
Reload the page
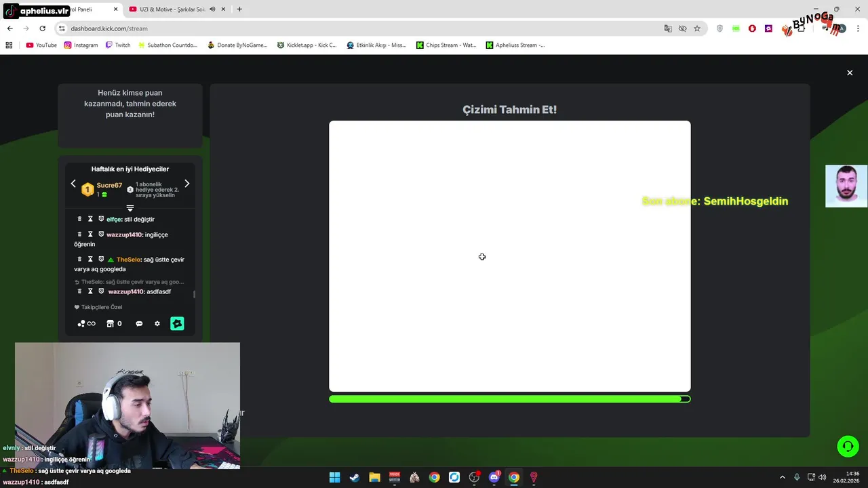click(x=42, y=28)
